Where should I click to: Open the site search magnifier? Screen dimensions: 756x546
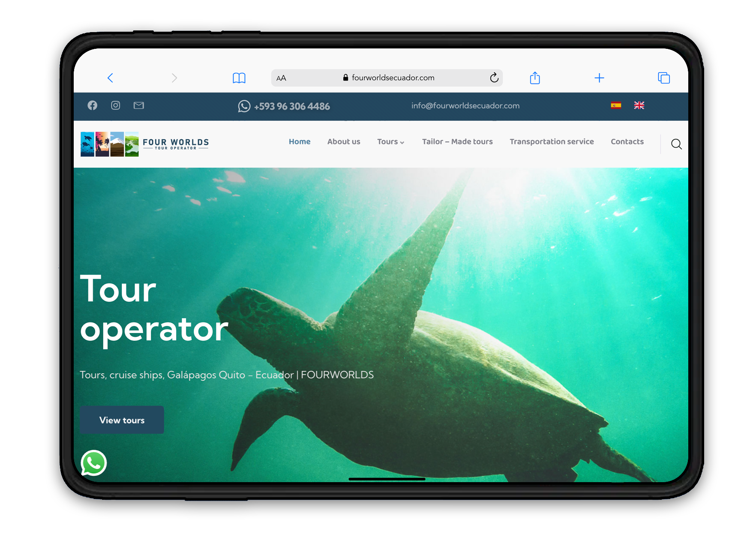[x=676, y=144]
